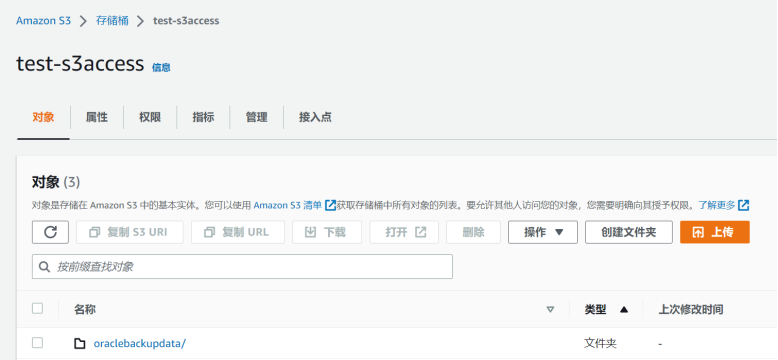This screenshot has width=778, height=360.
Task: Click the test-s3access breadcrumb text
Action: (x=186, y=21)
